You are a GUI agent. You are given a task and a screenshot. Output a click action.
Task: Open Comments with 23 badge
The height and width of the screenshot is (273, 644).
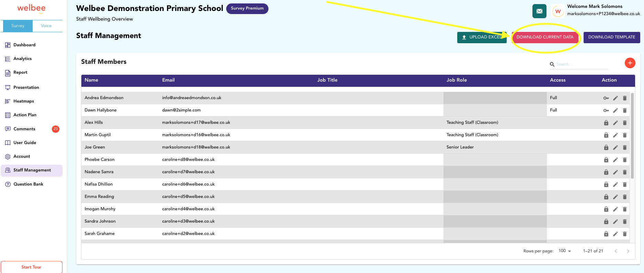coord(32,129)
